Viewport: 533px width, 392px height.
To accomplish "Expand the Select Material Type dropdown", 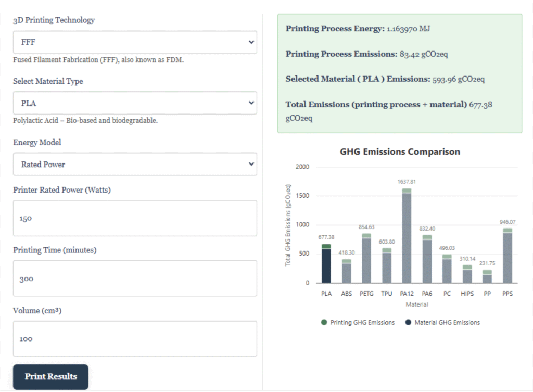I will 134,103.
